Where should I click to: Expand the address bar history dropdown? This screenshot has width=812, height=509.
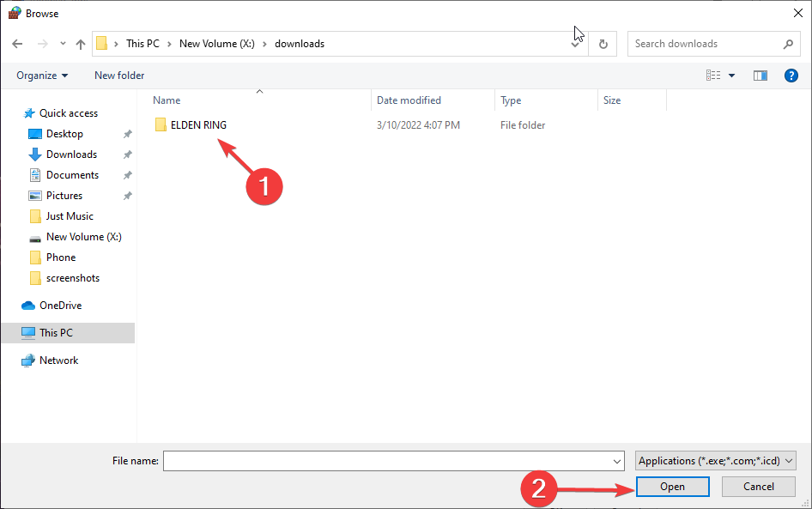(x=575, y=45)
